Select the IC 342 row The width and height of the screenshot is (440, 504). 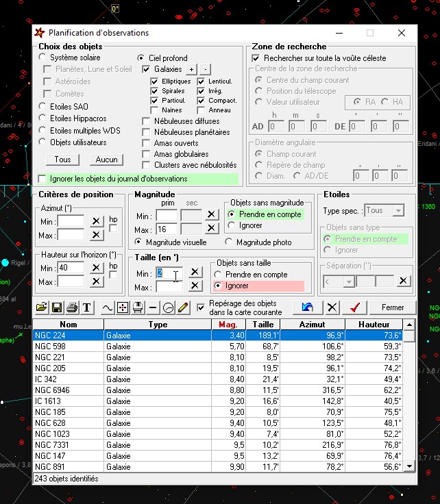coord(218,379)
